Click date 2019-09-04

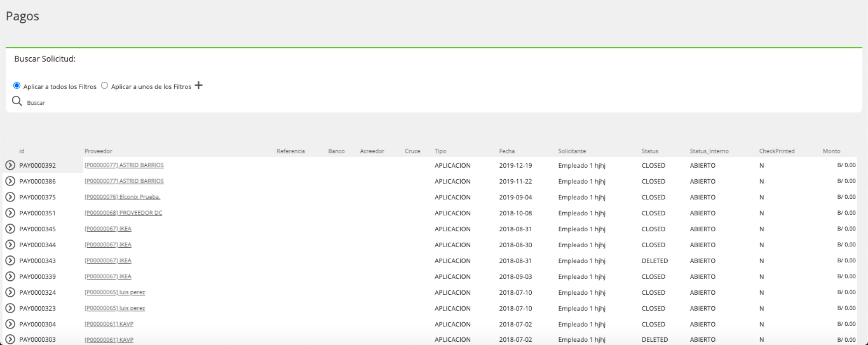coord(516,197)
